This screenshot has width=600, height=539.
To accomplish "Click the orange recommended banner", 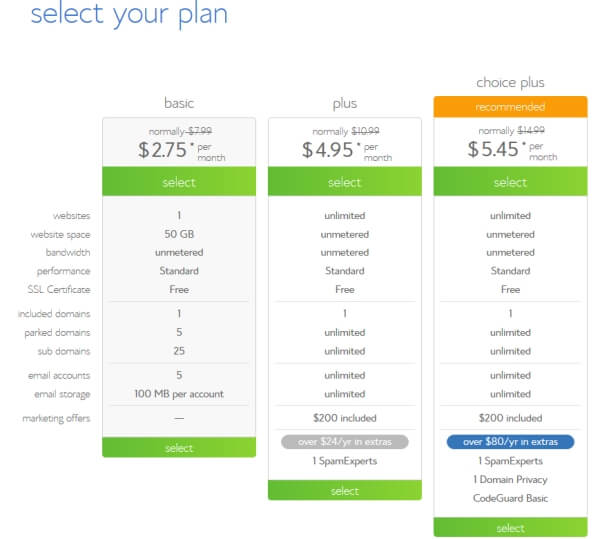I will [x=510, y=107].
